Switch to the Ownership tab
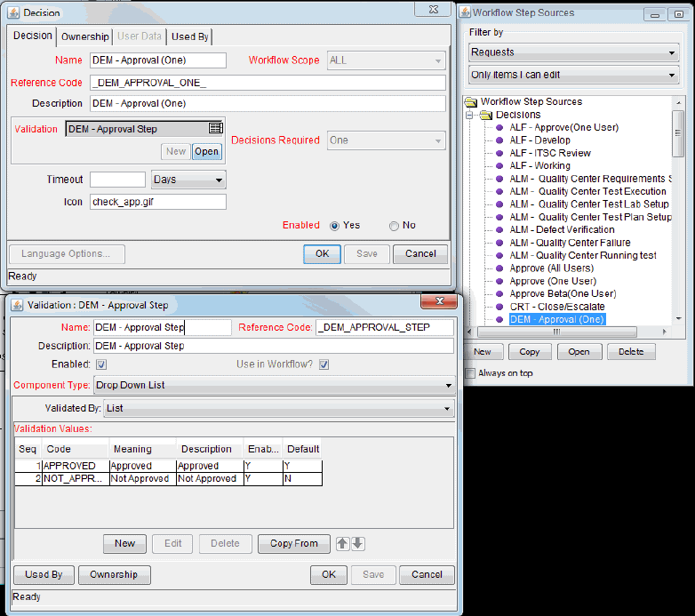The image size is (695, 616). (x=84, y=36)
